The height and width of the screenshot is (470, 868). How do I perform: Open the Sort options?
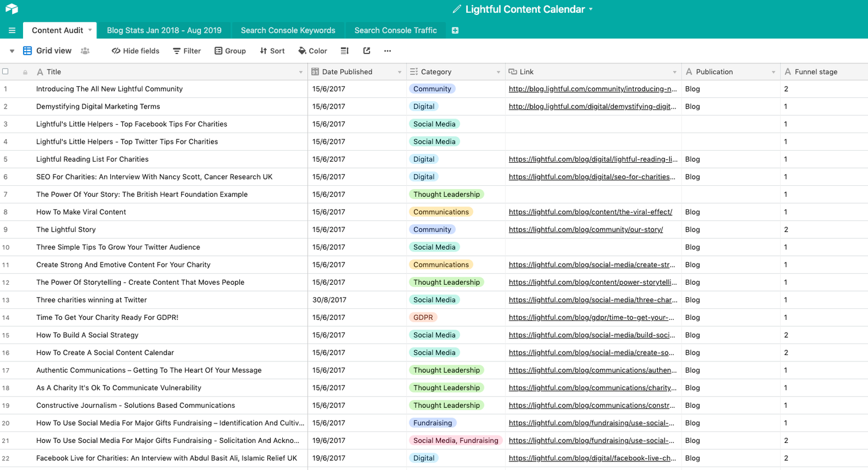click(x=272, y=51)
